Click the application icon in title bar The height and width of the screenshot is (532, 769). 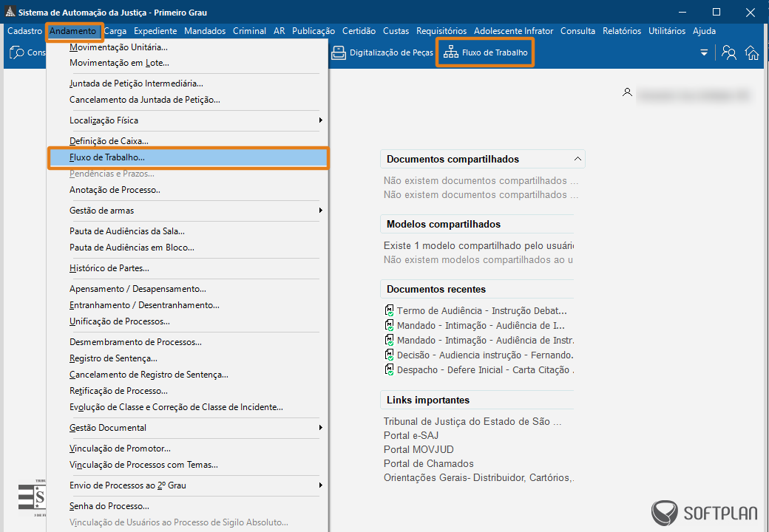tap(10, 13)
